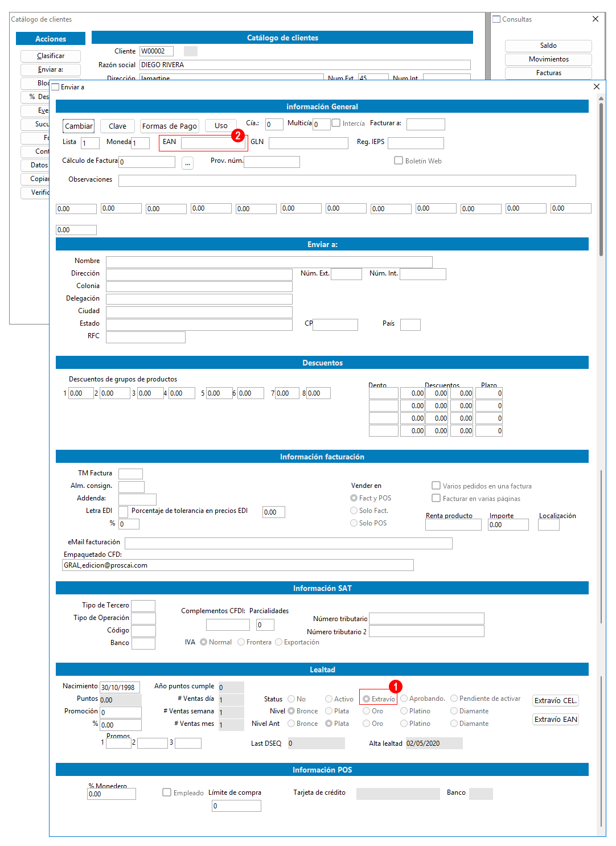Click the Razón social field in Catálogo
The image size is (616, 846).
[305, 65]
